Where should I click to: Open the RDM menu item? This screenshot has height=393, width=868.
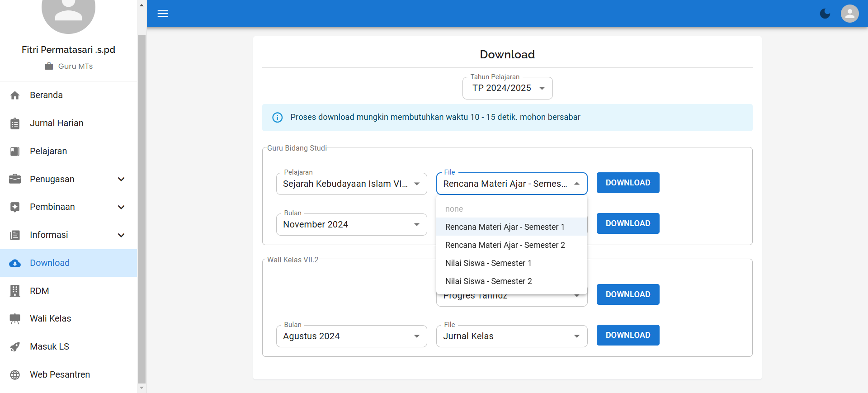pyautogui.click(x=68, y=291)
